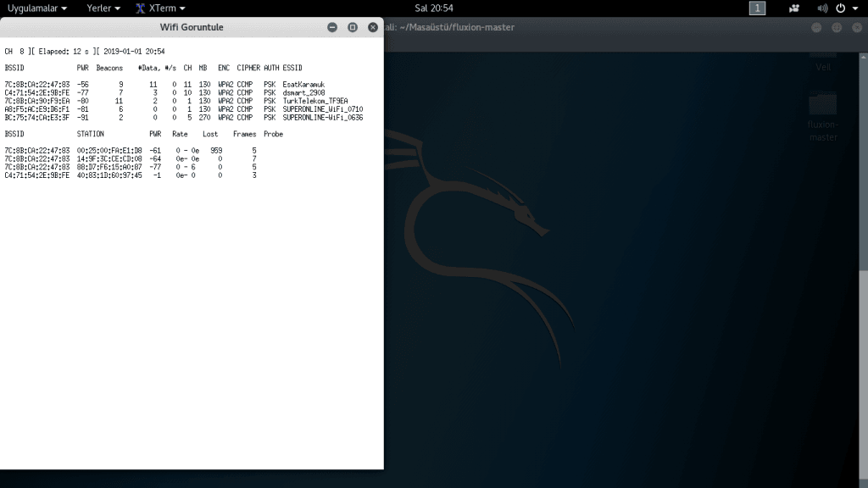
Task: Open the Uygulamalar menu
Action: click(37, 8)
